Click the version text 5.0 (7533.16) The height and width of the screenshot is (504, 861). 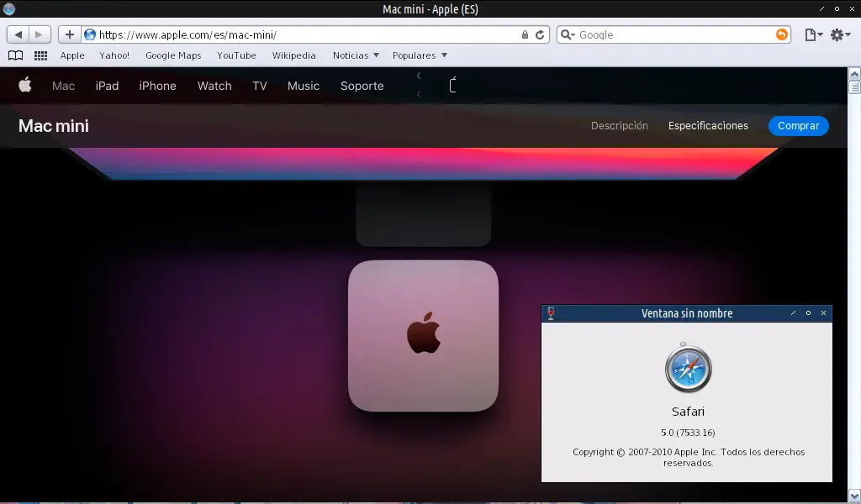tap(688, 433)
